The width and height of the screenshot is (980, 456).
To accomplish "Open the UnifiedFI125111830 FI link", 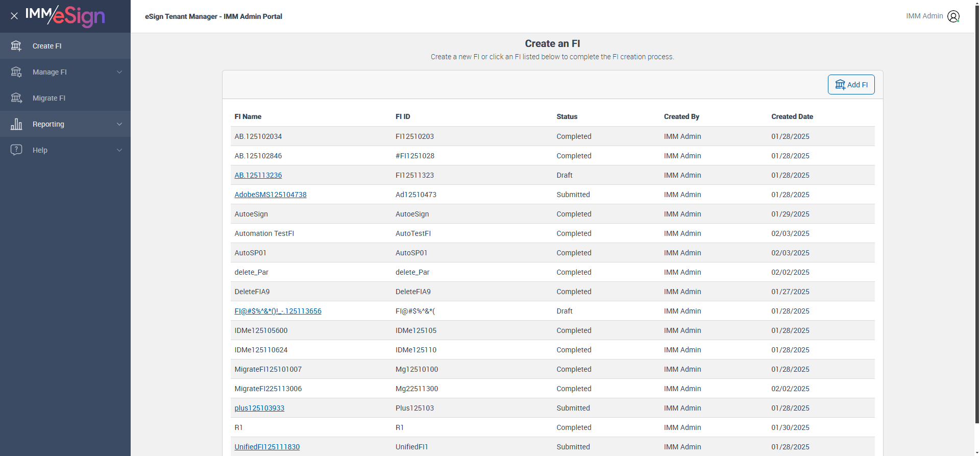I will [x=267, y=447].
